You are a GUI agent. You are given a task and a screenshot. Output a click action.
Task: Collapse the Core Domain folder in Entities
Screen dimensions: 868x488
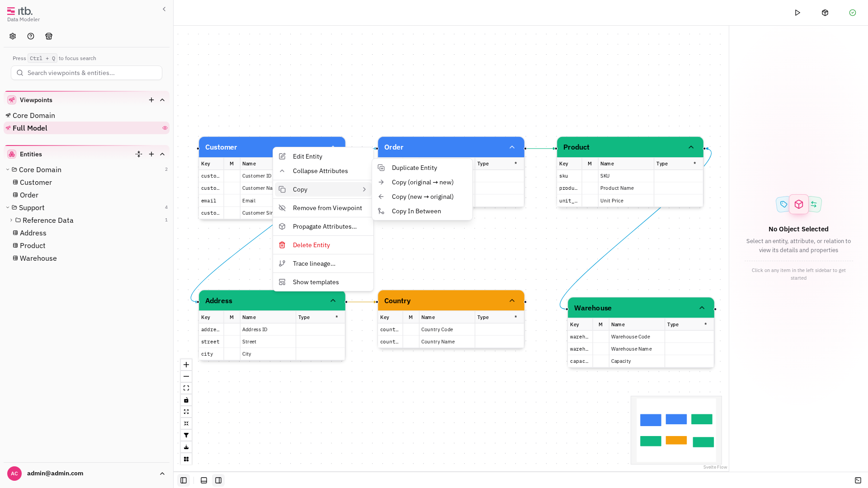tap(8, 169)
